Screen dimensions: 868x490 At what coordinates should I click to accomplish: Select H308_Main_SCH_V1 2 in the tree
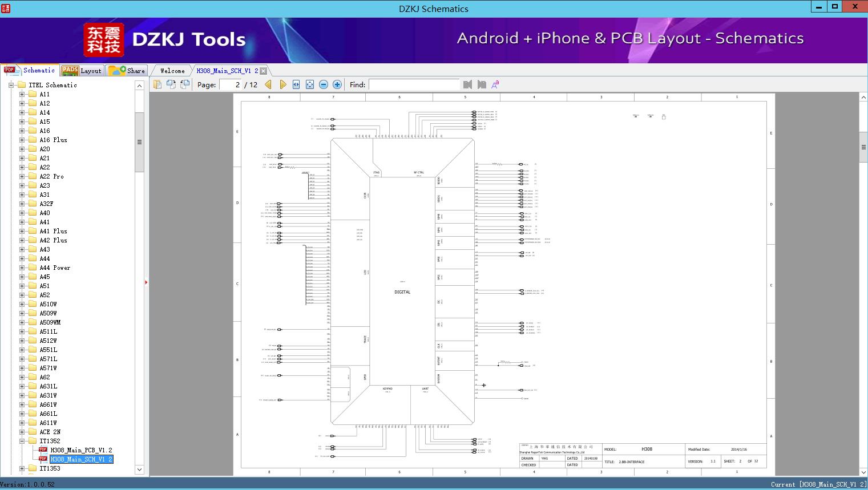coord(81,459)
